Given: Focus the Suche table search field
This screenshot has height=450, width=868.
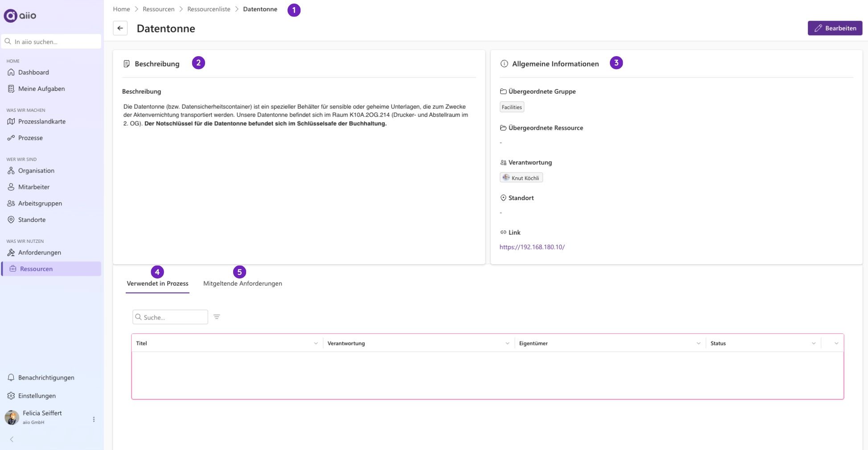Looking at the screenshot, I should tap(170, 317).
